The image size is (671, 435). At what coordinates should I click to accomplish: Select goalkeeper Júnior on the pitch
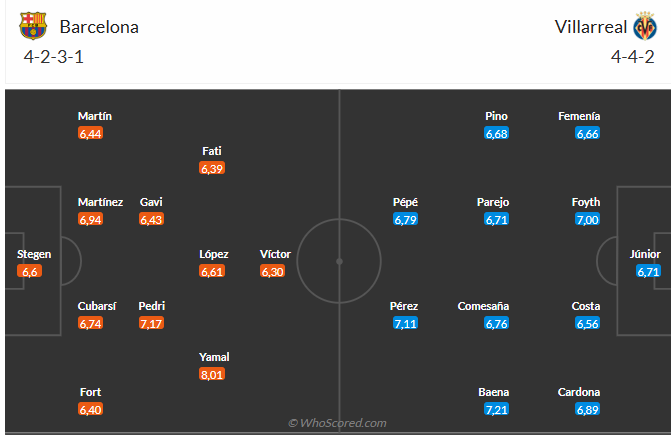646,254
